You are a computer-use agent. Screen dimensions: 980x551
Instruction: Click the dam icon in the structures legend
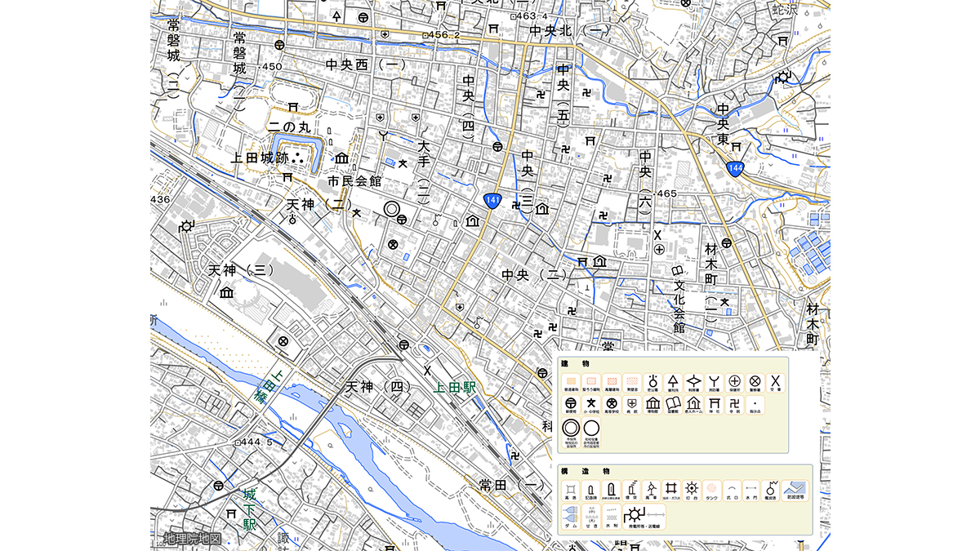(x=571, y=514)
